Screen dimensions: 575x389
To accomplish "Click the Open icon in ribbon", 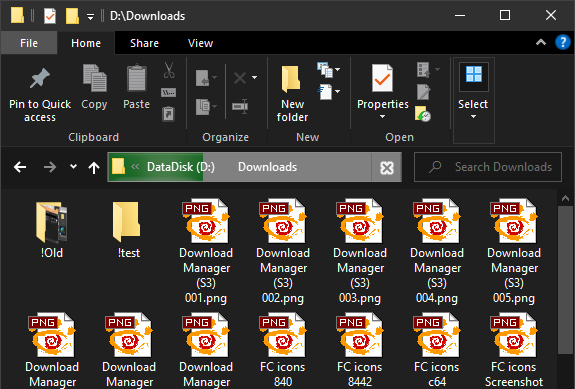I will coord(423,70).
